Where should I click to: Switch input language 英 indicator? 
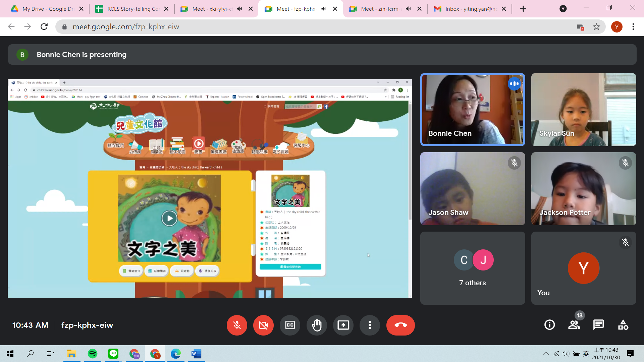(x=586, y=354)
